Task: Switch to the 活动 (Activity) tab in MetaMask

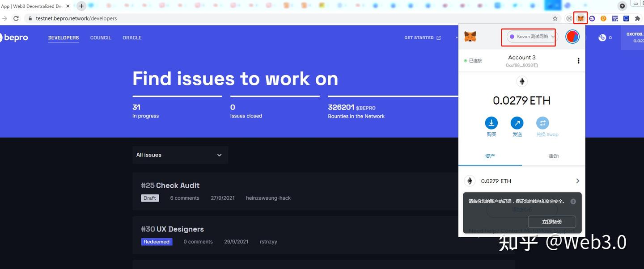Action: pyautogui.click(x=553, y=156)
